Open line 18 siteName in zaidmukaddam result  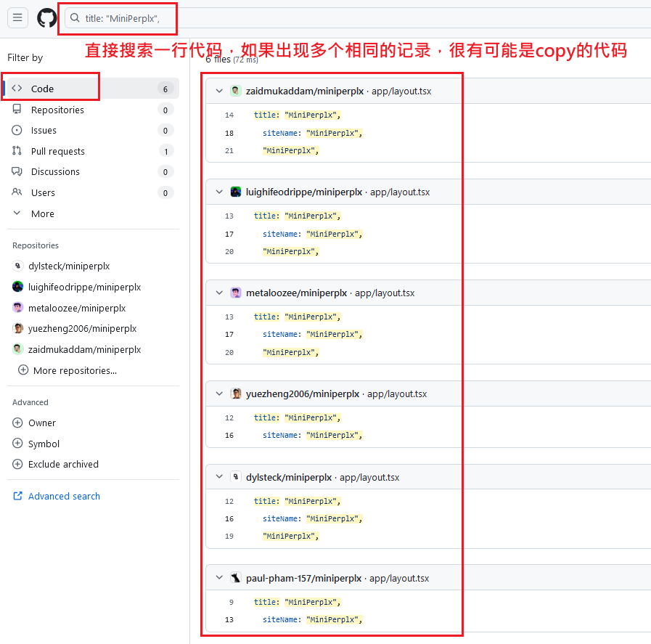click(312, 134)
